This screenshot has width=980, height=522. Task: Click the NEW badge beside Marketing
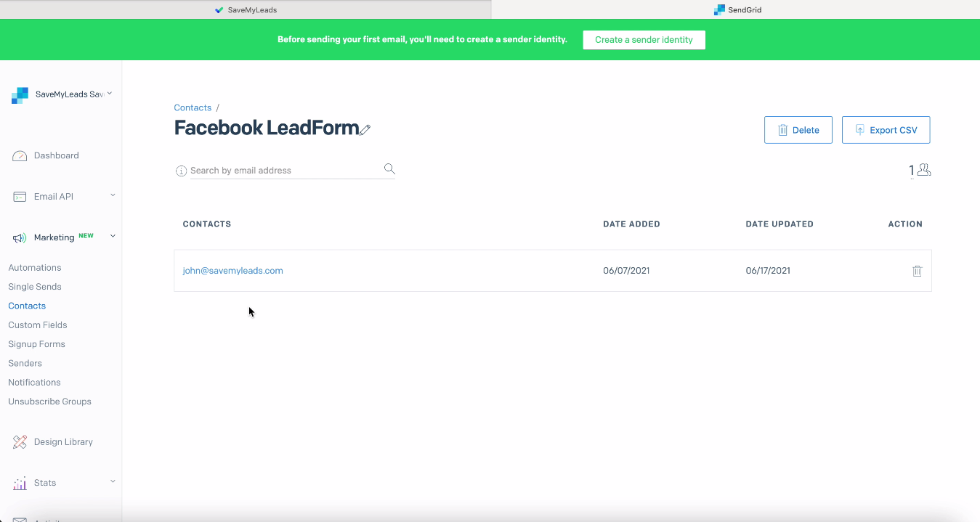pos(86,236)
